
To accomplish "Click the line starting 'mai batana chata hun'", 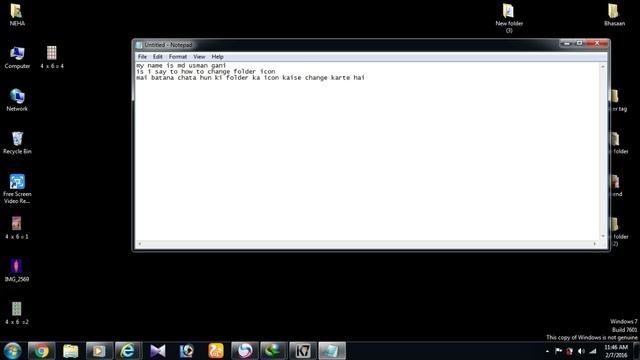I will [250, 78].
